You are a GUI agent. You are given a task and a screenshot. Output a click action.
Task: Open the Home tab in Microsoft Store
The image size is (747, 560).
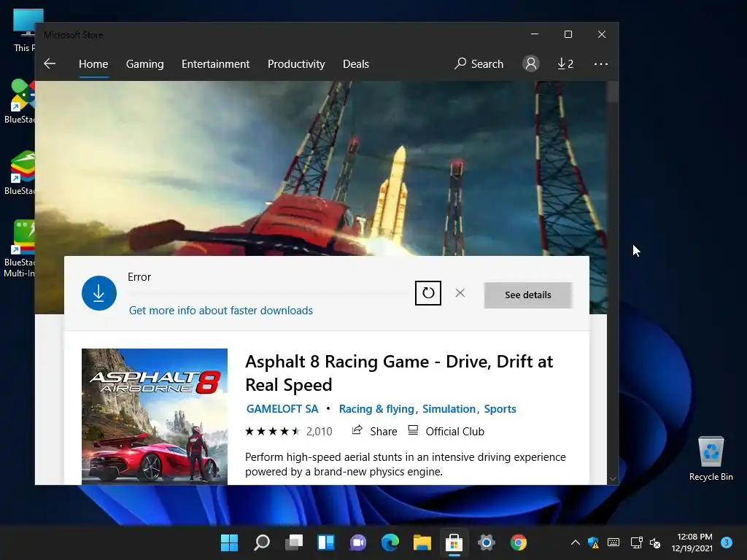[x=93, y=64]
